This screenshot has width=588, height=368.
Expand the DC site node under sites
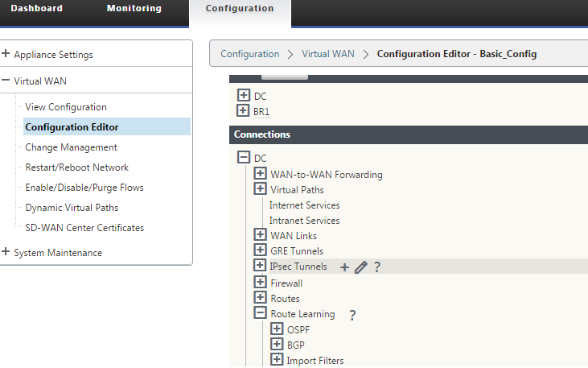pyautogui.click(x=244, y=95)
